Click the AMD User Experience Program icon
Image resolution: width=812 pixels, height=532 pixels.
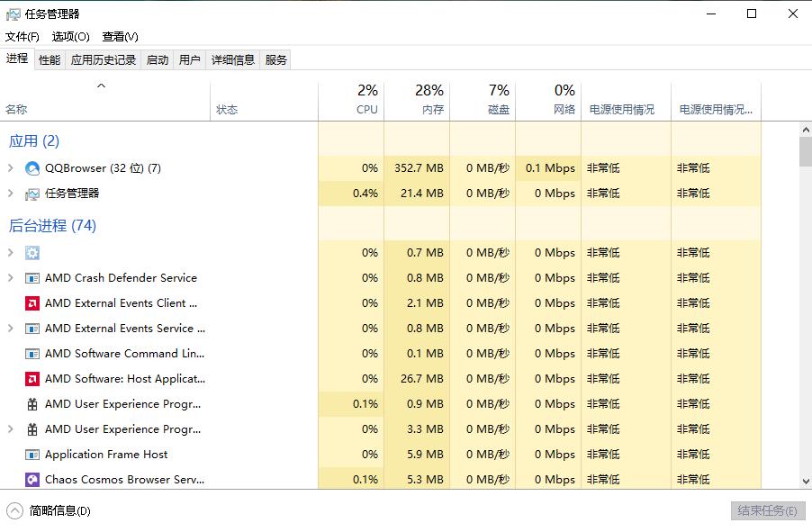pos(34,404)
